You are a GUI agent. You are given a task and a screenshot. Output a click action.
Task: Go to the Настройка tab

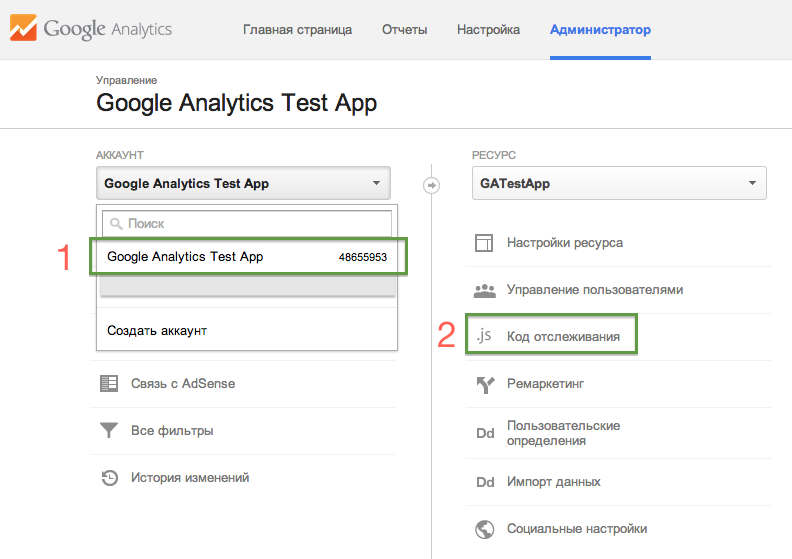(488, 30)
